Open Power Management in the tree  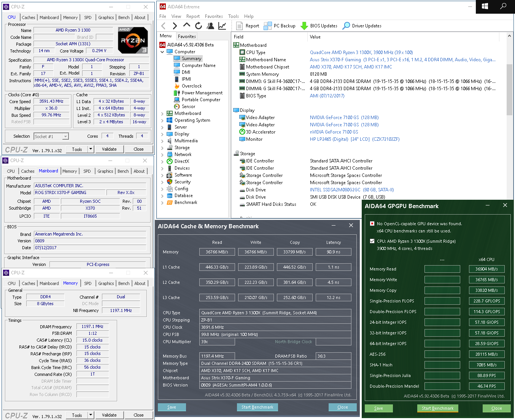point(198,93)
